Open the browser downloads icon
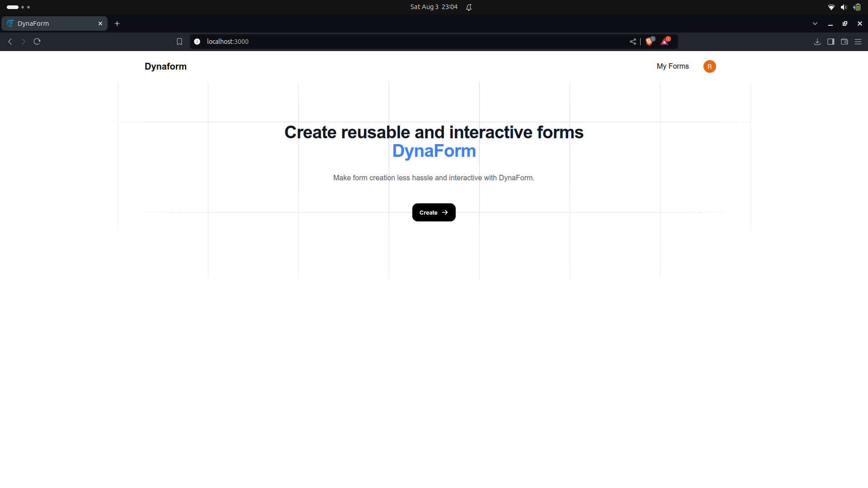Image resolution: width=868 pixels, height=488 pixels. click(817, 42)
